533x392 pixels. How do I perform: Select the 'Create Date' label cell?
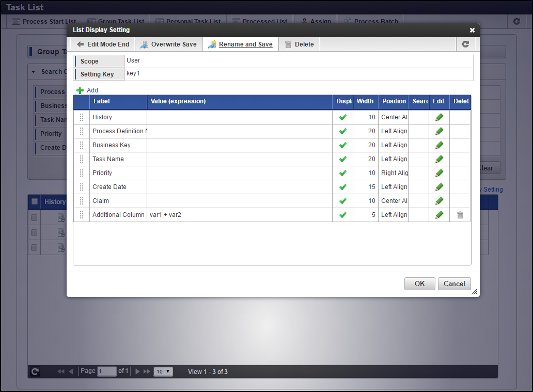pos(118,187)
